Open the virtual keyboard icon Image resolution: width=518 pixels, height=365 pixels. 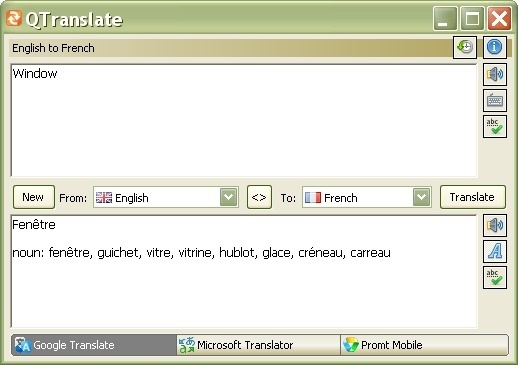(495, 100)
